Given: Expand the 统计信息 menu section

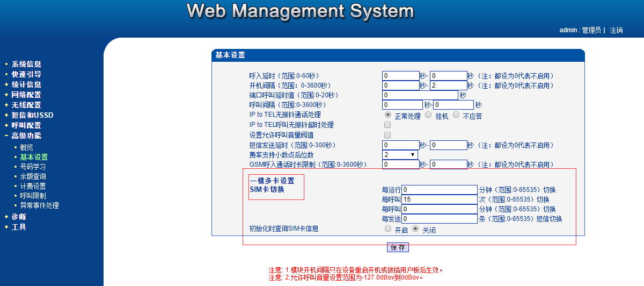Looking at the screenshot, I should [x=26, y=84].
